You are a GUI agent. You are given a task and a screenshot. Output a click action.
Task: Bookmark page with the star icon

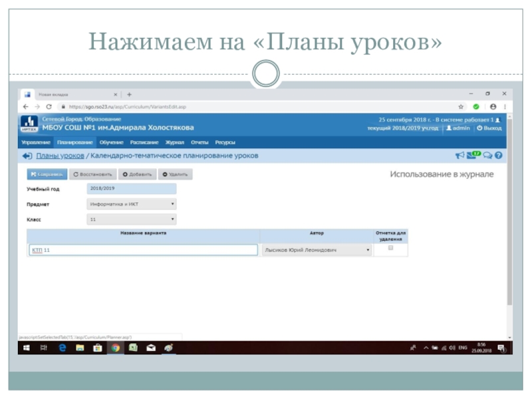461,106
